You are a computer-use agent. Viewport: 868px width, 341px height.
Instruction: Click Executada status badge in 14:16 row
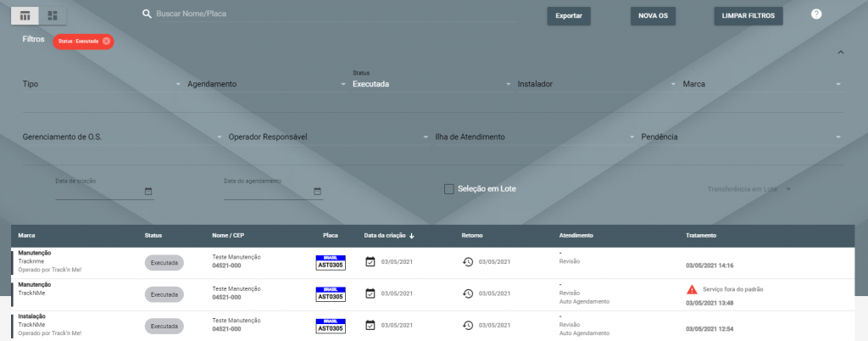[x=164, y=263]
